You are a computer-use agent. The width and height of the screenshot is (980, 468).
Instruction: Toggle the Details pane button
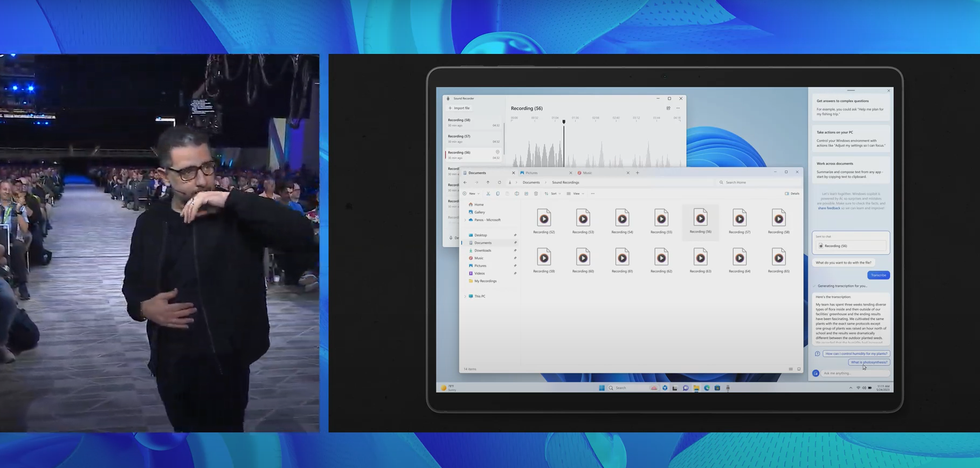coord(792,194)
